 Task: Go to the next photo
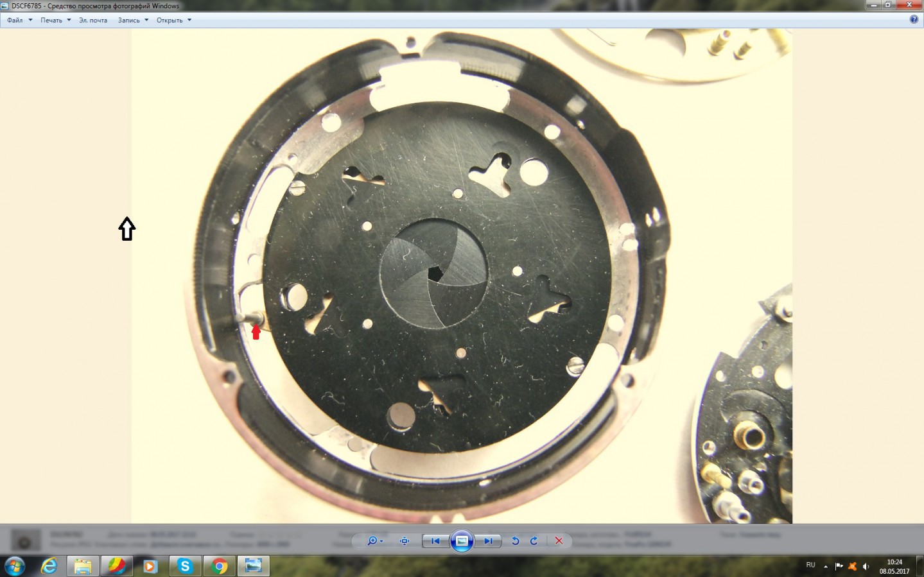tap(488, 541)
